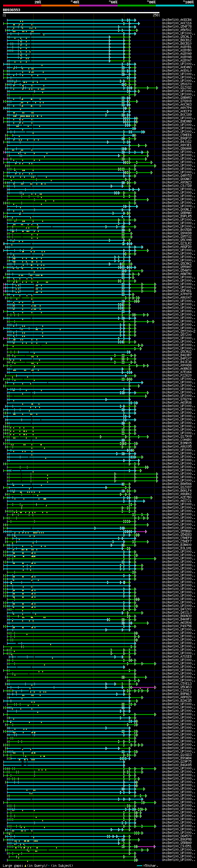Screen dimensions: 197x868
Task: Click hit label UniRef100_A0E4N3
Action: [177, 67]
